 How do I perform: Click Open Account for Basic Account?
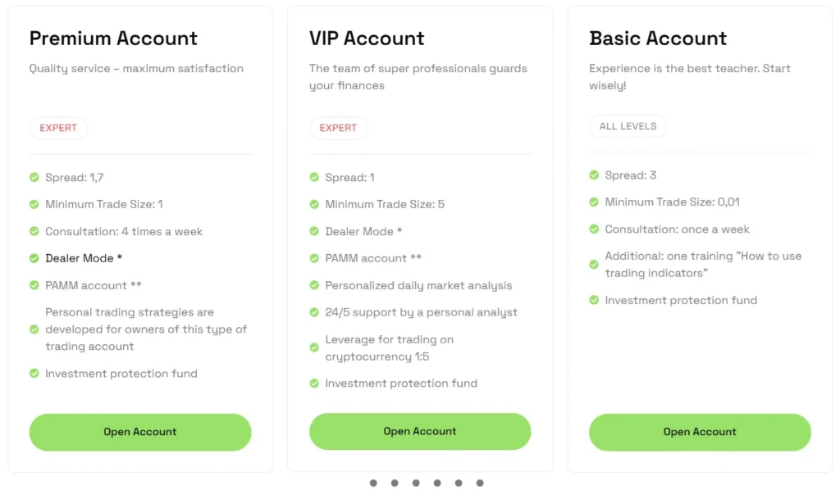click(700, 432)
